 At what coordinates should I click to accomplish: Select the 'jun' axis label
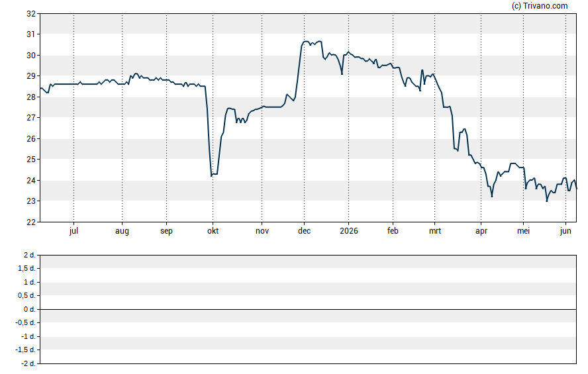tap(565, 231)
